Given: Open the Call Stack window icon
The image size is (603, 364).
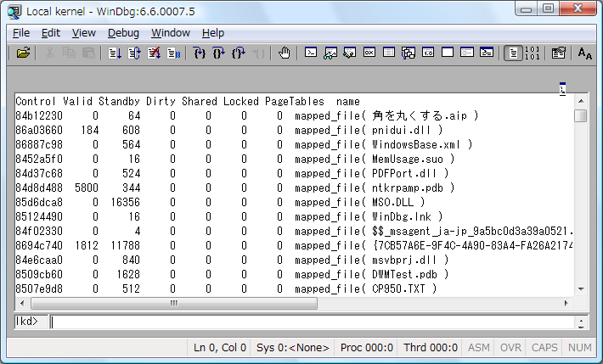Looking at the screenshot, I should (409, 53).
